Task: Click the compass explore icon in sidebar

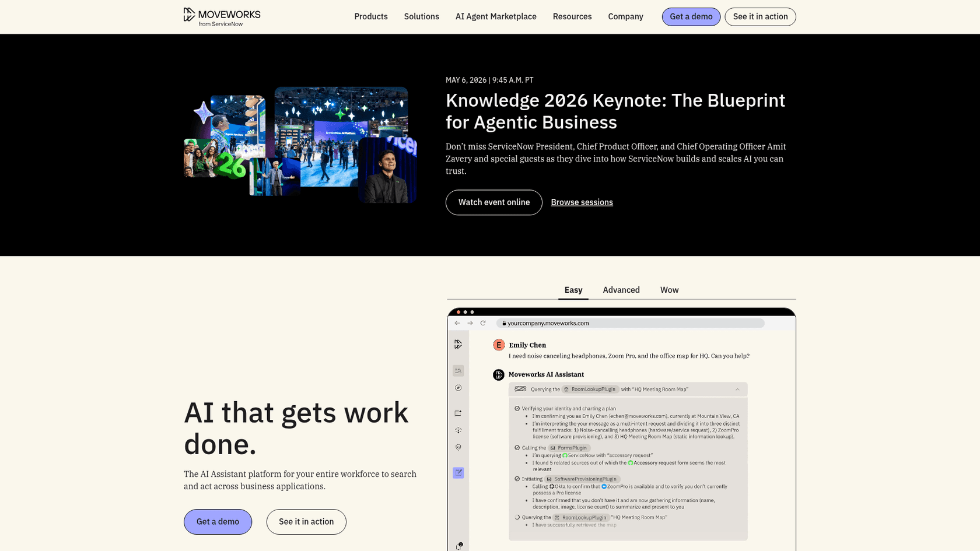Action: coord(459,388)
